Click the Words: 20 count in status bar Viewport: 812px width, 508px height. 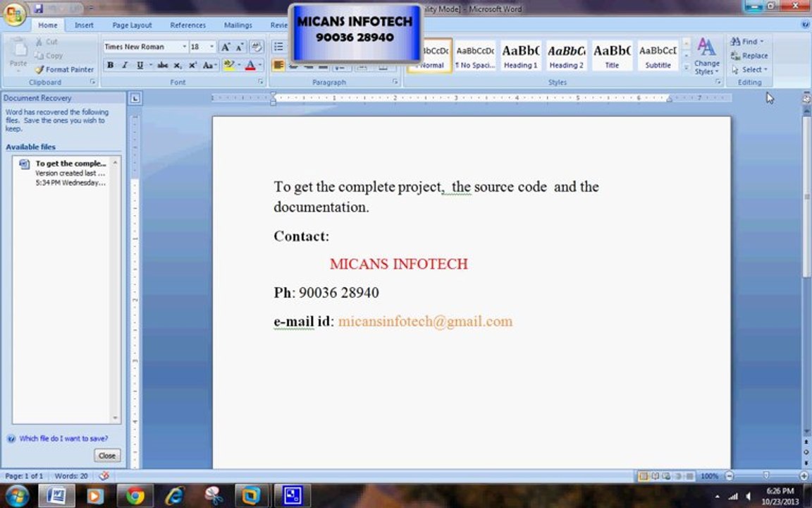[x=71, y=476]
